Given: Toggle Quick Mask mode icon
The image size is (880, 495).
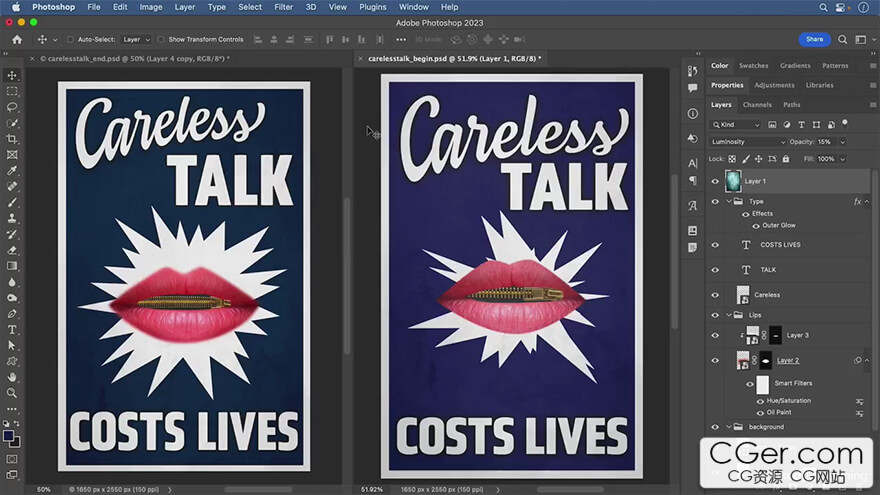Looking at the screenshot, I should tap(12, 459).
